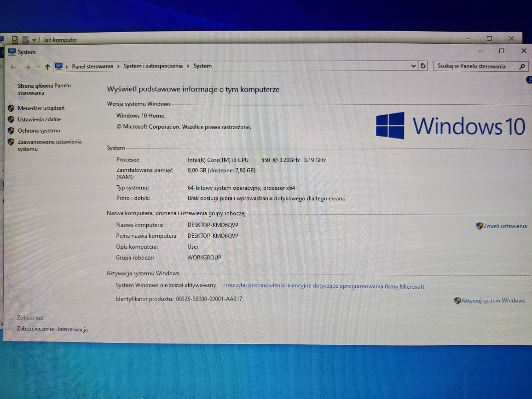
Task: Click new folder icon in Ten komputer toolbar
Action: (x=25, y=40)
